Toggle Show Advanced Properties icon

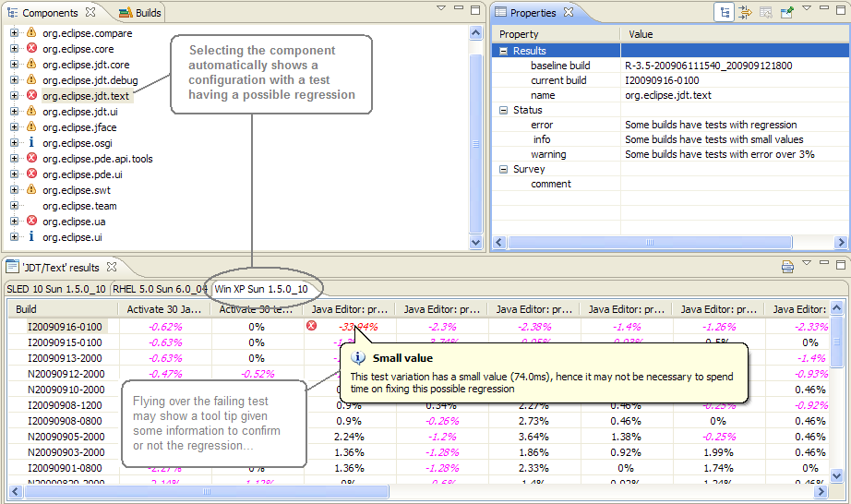(x=745, y=12)
